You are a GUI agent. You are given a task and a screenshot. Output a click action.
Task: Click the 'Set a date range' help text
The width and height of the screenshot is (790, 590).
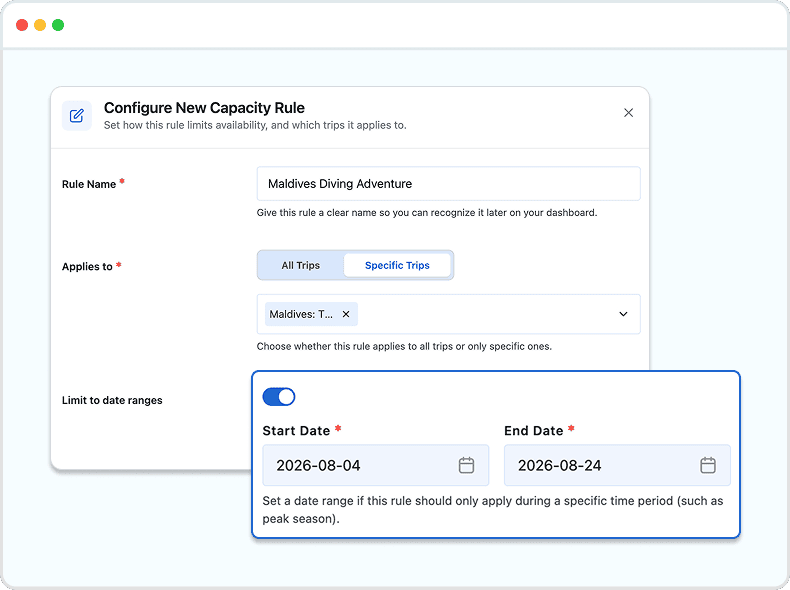click(x=493, y=510)
